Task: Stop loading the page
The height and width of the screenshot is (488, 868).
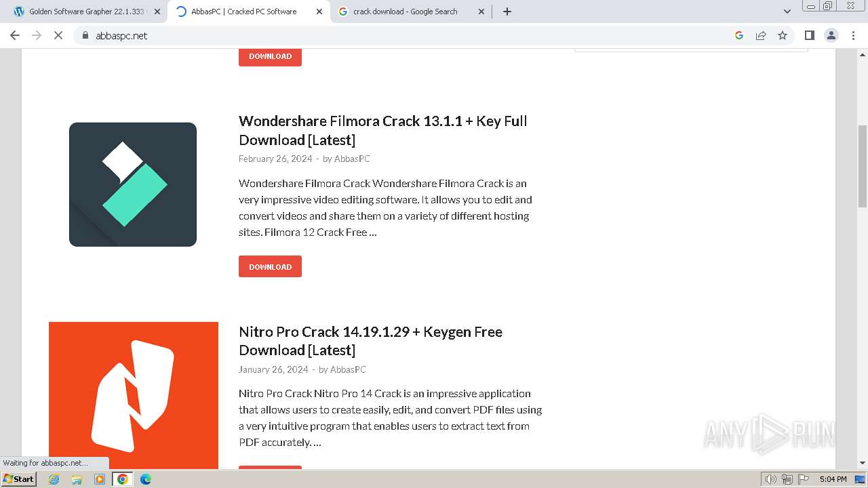Action: tap(58, 35)
